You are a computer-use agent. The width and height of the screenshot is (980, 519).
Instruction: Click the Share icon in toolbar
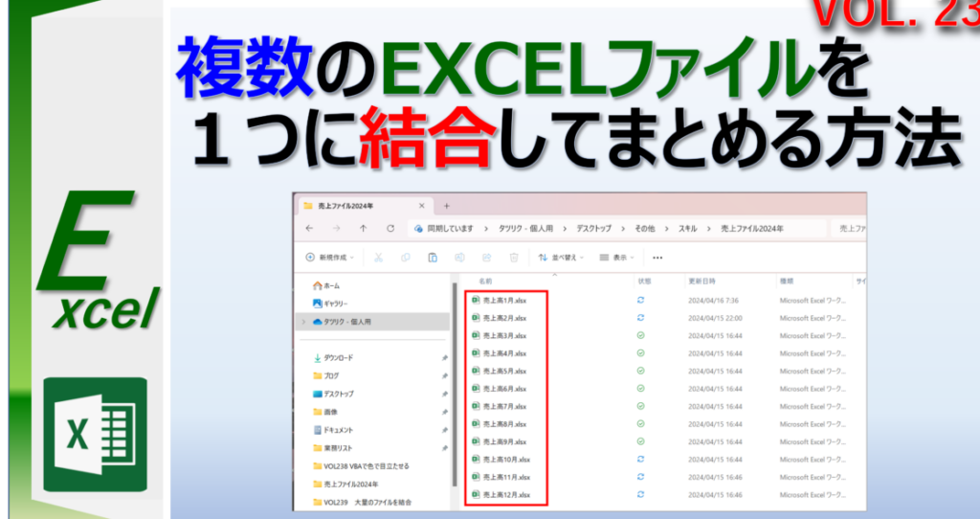point(487,258)
